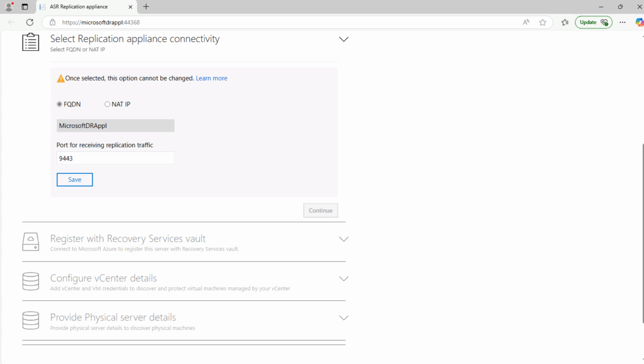Screen dimensions: 644x364
Task: Click the Save button
Action: click(x=75, y=179)
